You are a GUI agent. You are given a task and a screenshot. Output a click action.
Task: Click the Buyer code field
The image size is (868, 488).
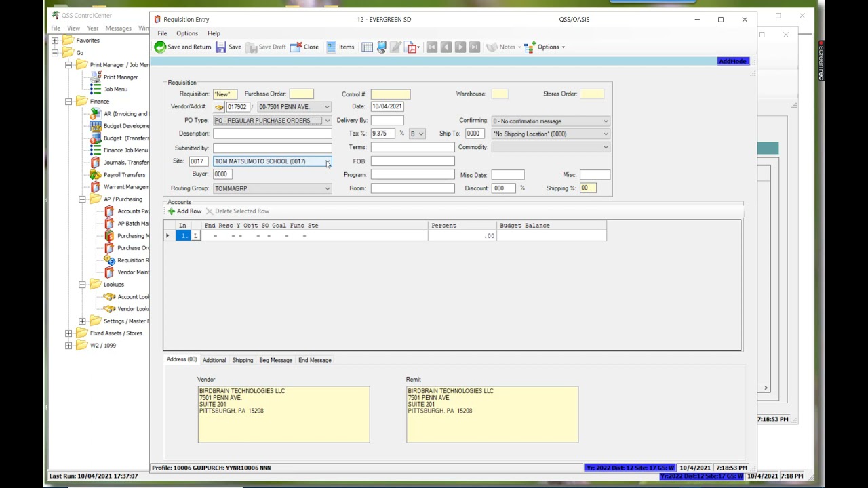point(222,174)
